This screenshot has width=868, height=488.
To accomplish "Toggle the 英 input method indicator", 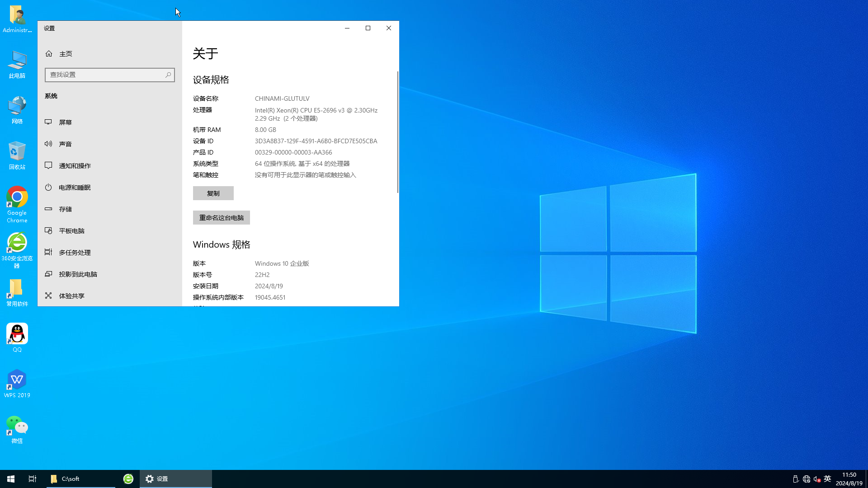I will (x=827, y=479).
